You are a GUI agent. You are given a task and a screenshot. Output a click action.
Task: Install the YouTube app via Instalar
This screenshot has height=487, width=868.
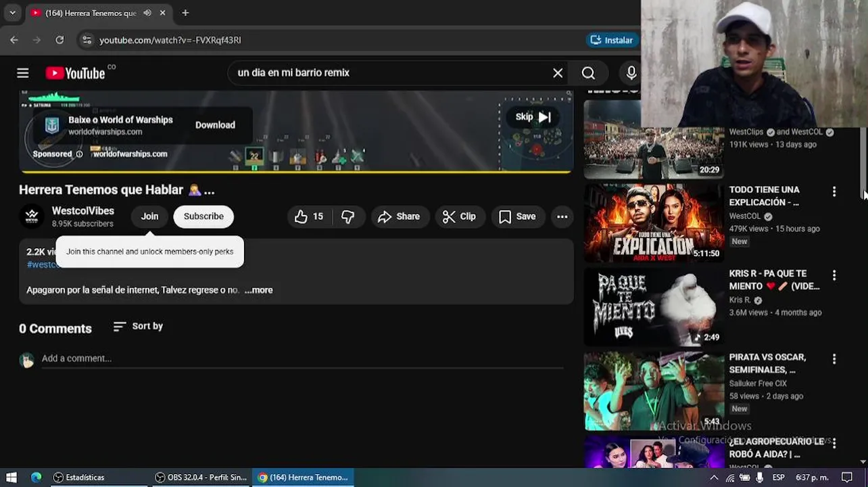click(x=612, y=40)
